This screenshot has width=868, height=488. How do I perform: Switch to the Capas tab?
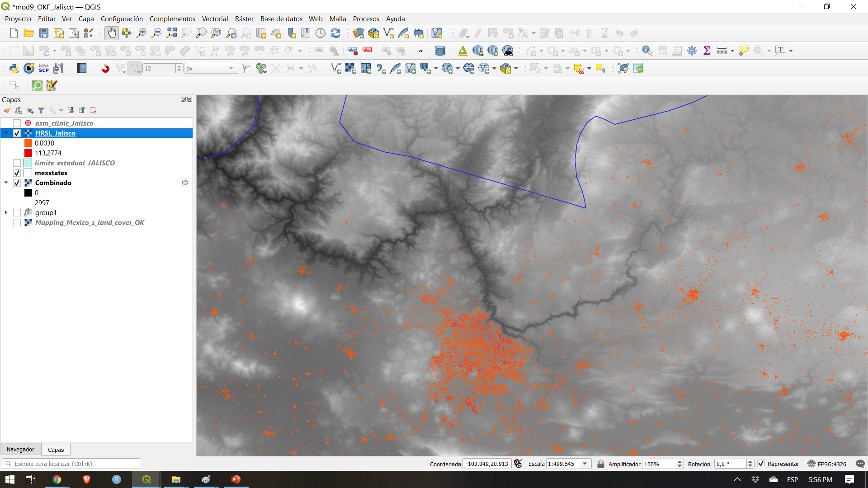coord(56,450)
